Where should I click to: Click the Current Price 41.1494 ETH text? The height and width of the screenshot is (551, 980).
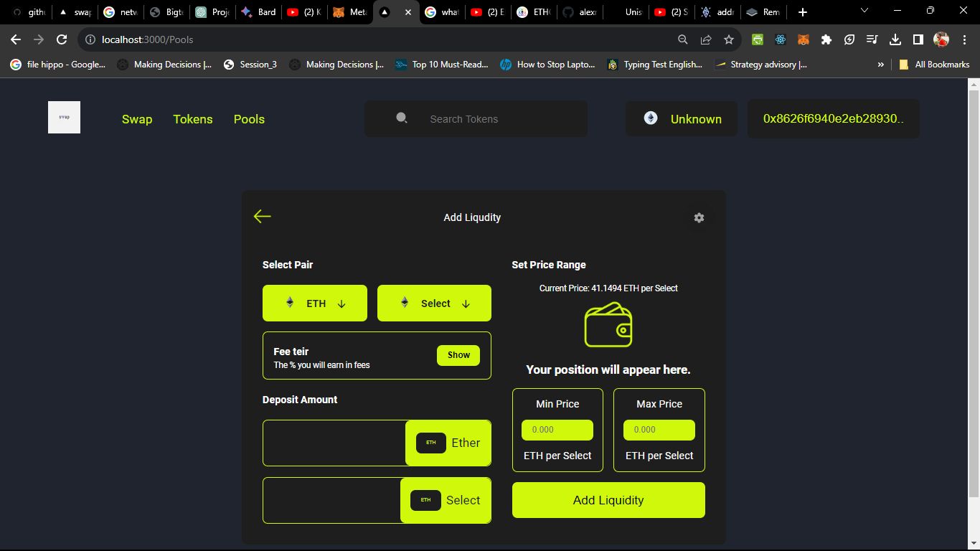608,288
